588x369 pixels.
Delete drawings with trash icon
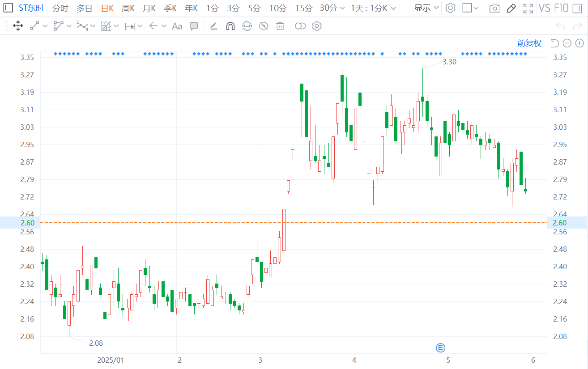click(x=280, y=26)
